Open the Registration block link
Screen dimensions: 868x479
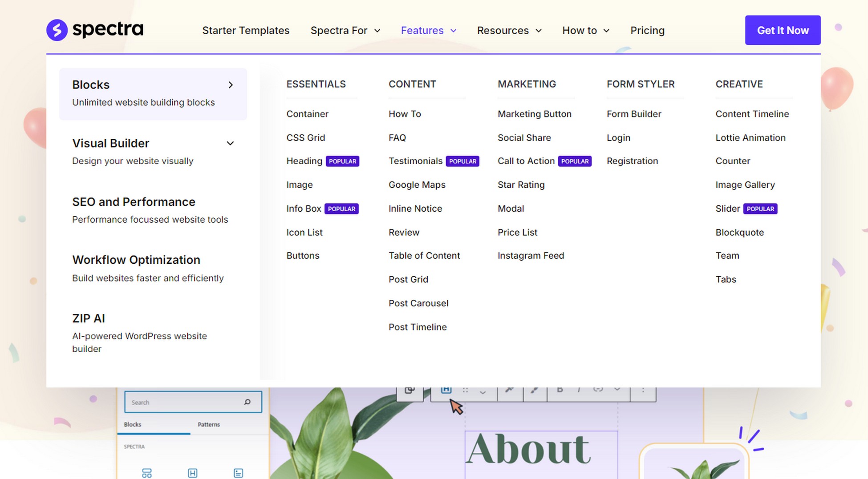tap(632, 161)
